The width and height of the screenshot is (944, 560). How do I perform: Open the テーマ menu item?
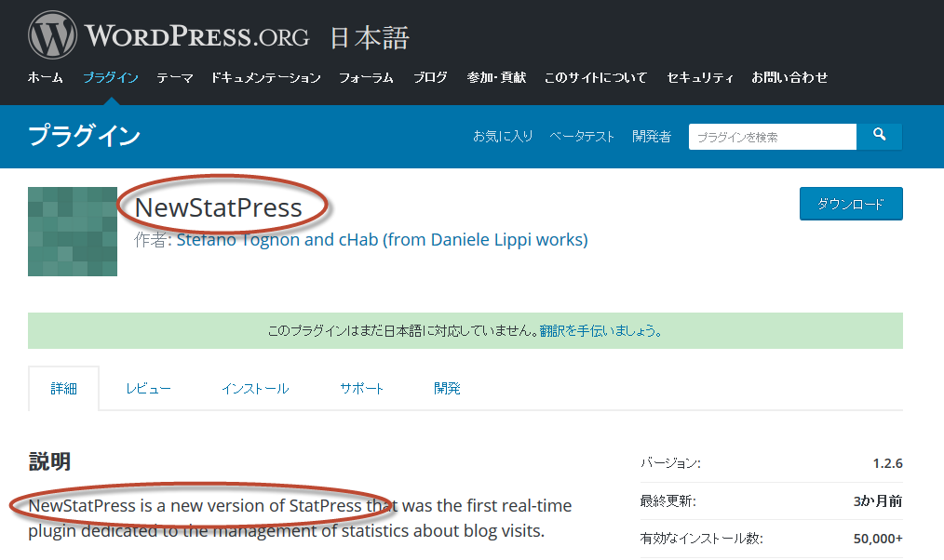pos(175,77)
